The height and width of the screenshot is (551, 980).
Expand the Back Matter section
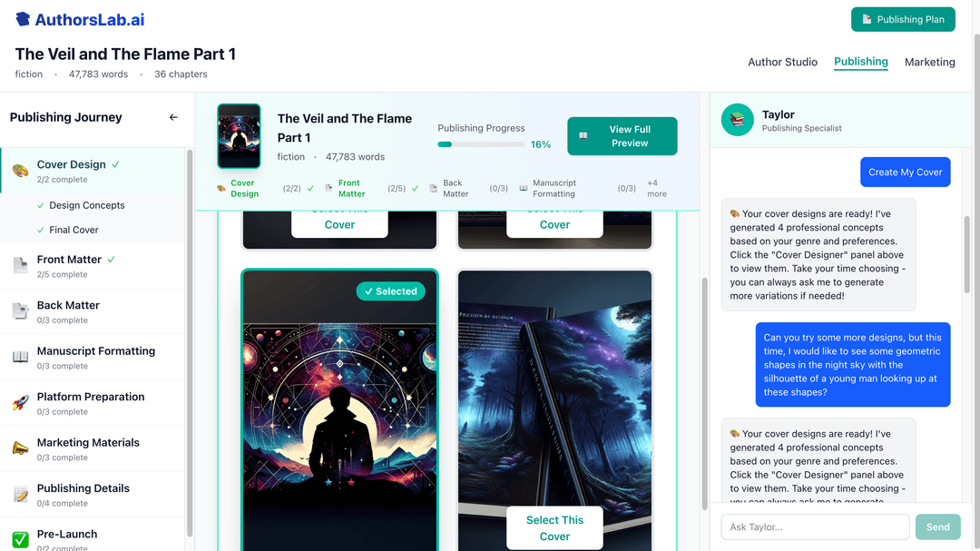point(93,311)
